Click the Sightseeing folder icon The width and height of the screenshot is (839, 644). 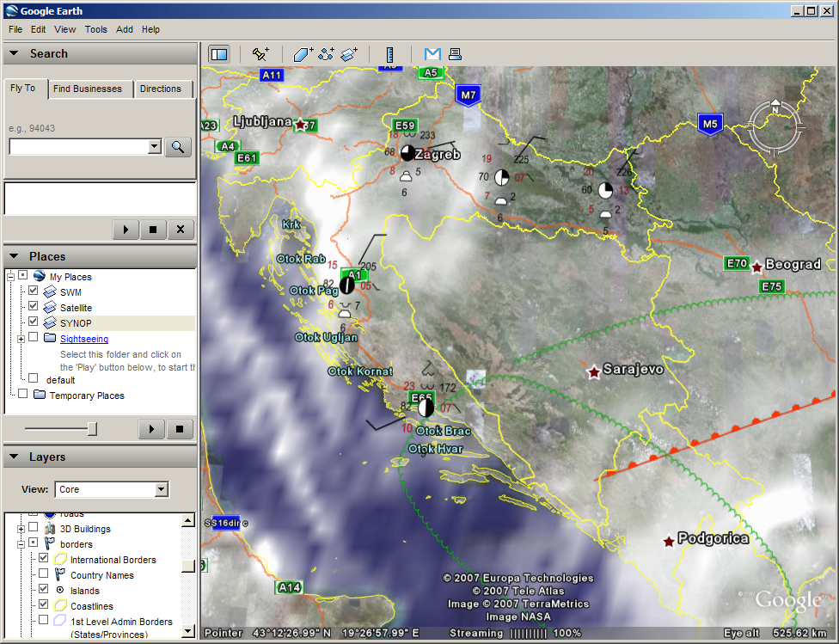(50, 338)
